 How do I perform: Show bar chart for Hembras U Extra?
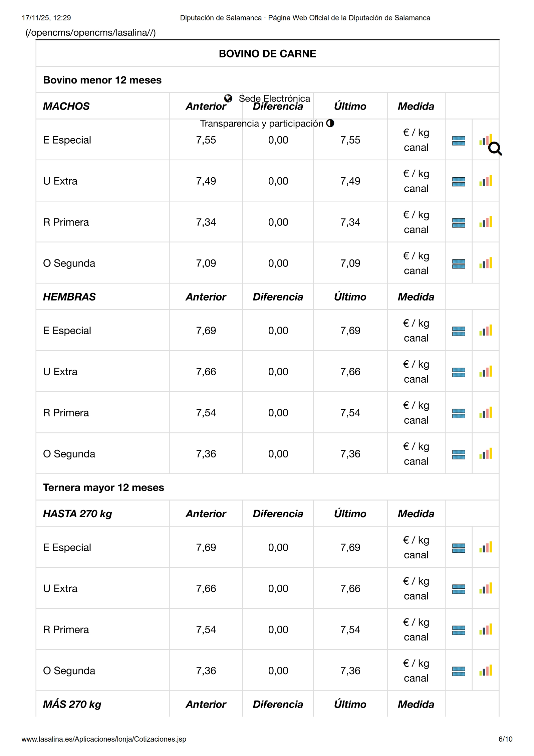485,372
